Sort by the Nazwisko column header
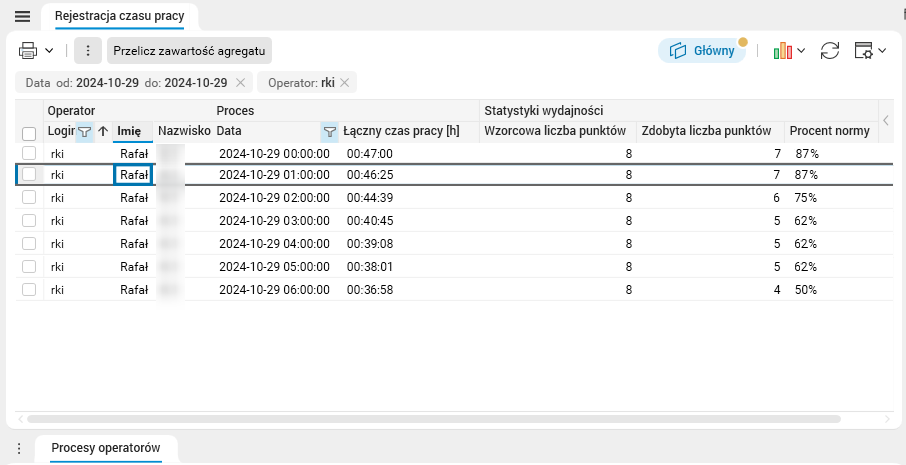Screen dimensions: 906x465 point(184,131)
